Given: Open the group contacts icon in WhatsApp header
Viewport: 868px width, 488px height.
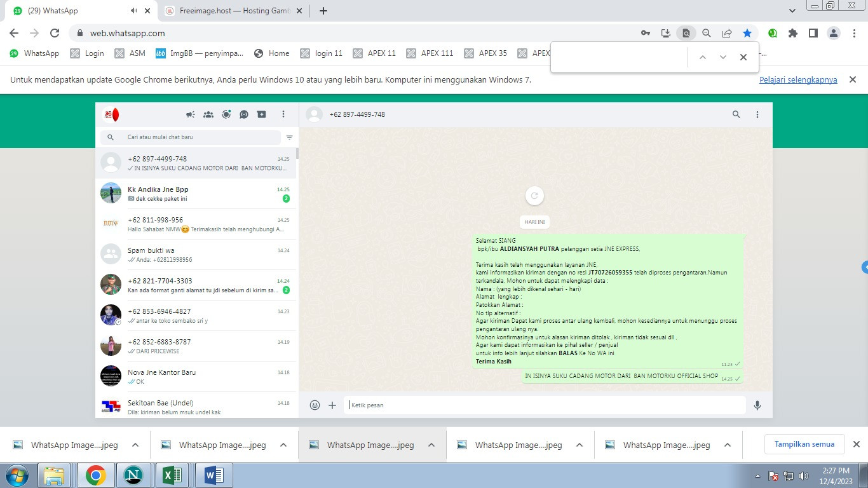Looking at the screenshot, I should (x=208, y=114).
